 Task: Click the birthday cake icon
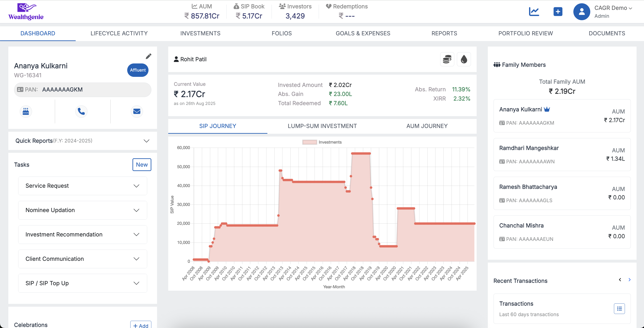coord(26,111)
